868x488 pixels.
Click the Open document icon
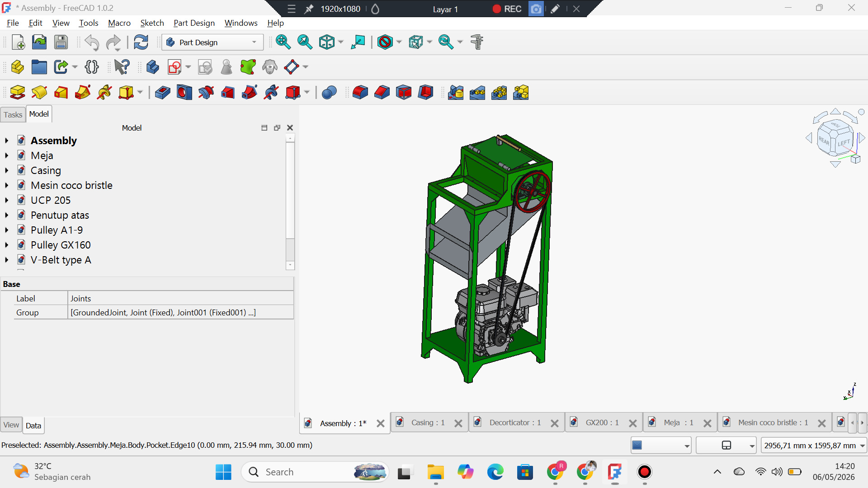point(39,42)
